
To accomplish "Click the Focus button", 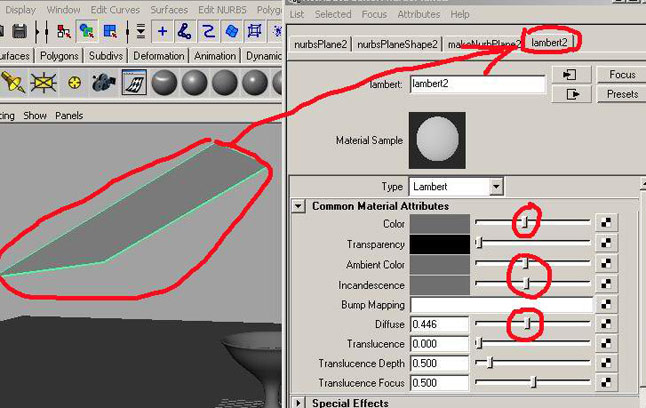I will pyautogui.click(x=622, y=75).
